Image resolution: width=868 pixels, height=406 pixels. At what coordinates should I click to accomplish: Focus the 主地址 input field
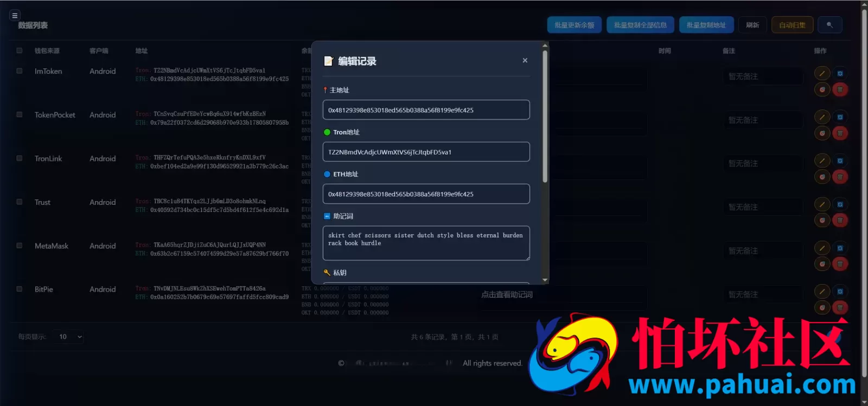[426, 110]
